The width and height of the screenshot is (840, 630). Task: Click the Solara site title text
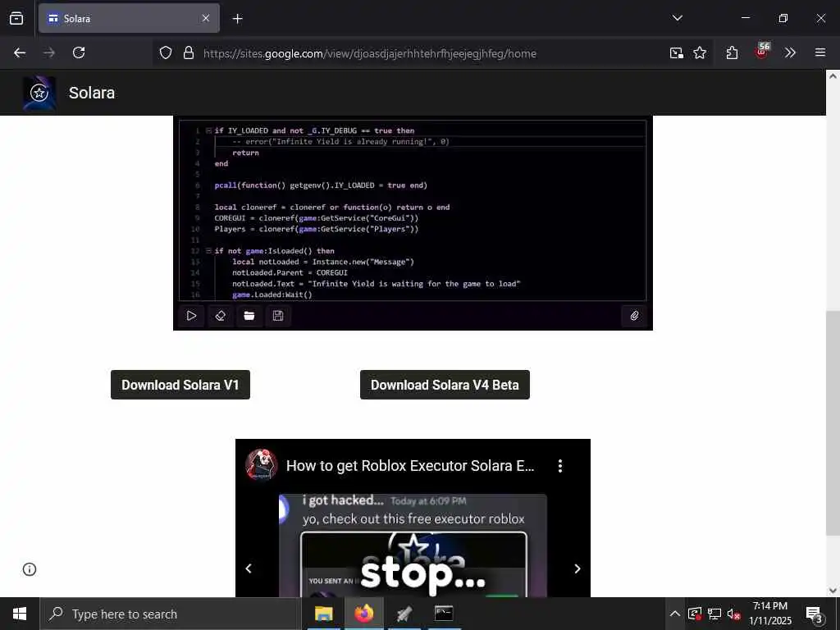click(92, 93)
